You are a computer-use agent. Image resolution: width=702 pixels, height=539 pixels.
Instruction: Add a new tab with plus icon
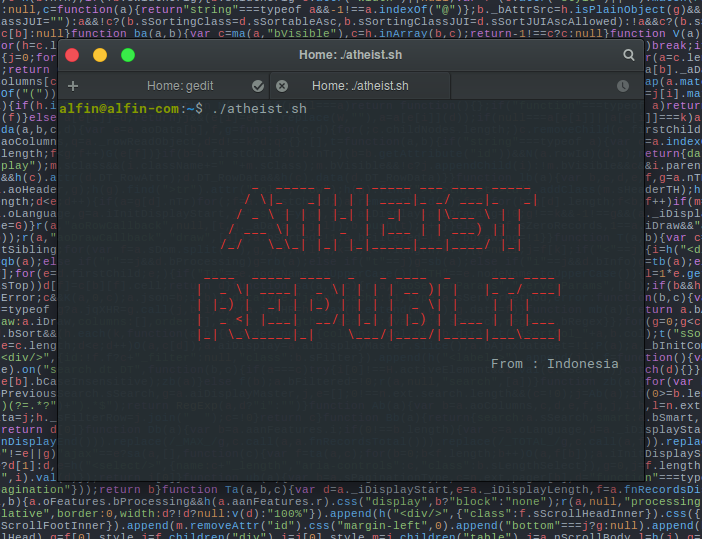(x=73, y=86)
